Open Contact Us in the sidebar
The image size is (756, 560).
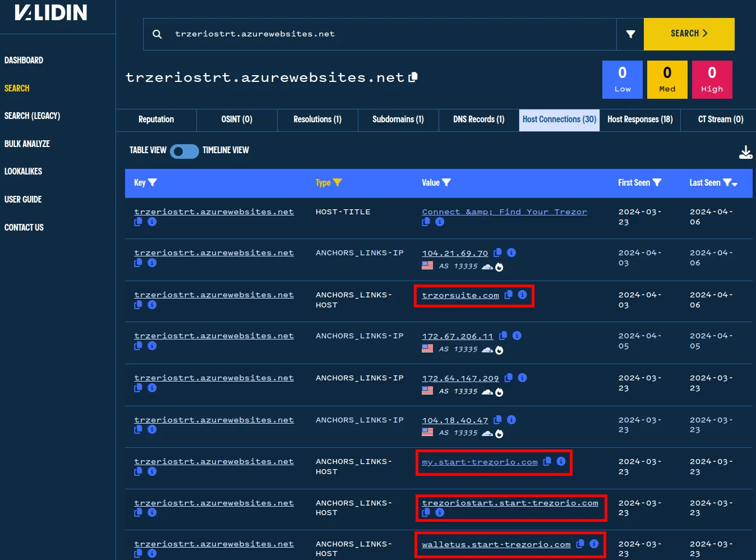tap(24, 227)
